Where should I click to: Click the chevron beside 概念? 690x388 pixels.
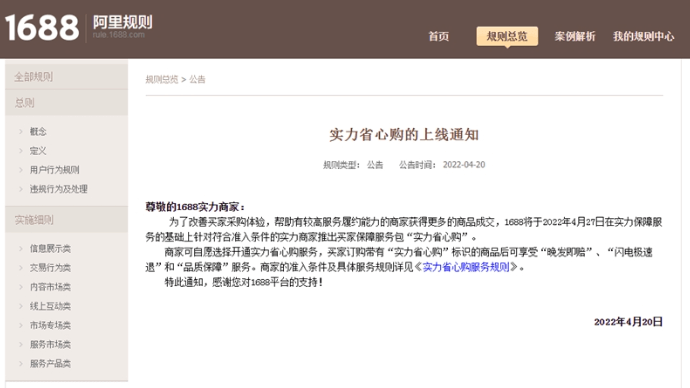(21, 131)
